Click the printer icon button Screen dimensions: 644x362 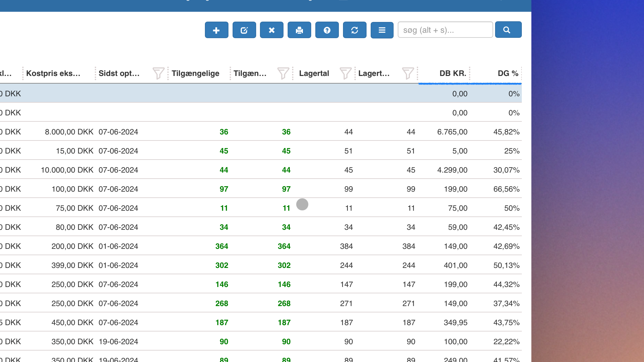[x=299, y=30]
